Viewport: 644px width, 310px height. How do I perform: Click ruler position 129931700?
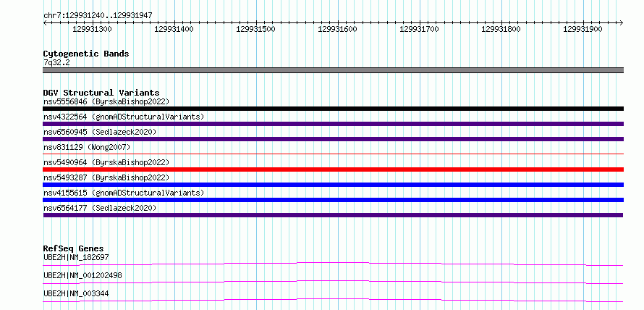[419, 29]
